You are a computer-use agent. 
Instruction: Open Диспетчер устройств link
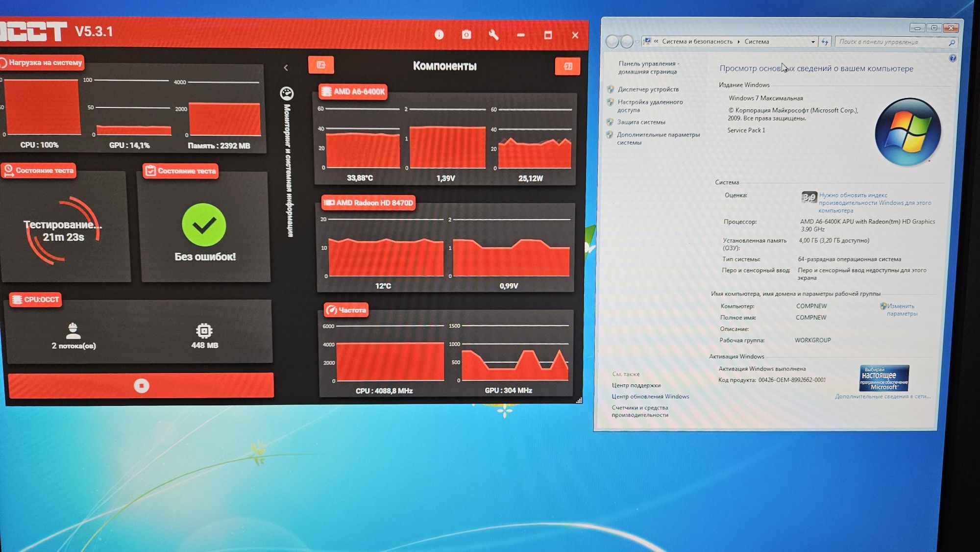[648, 89]
